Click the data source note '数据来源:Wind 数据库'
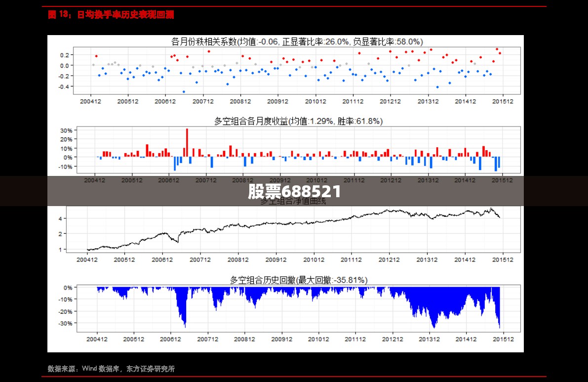The image size is (588, 382). pos(84,369)
